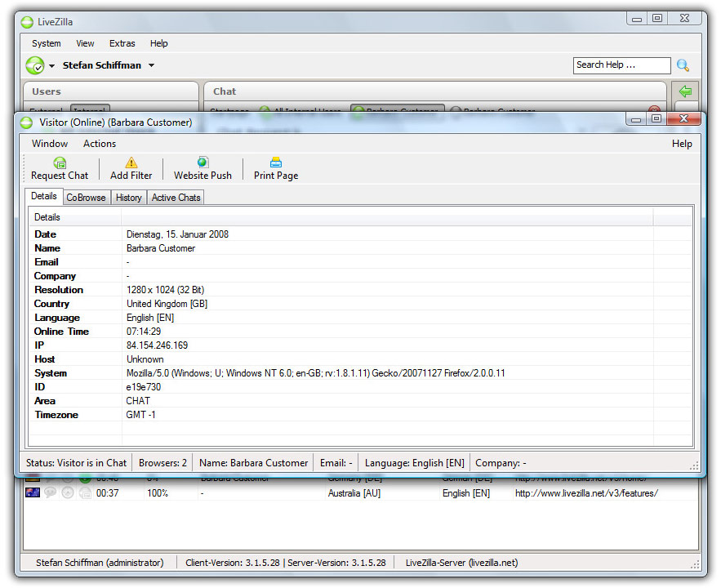
Task: Click the speech bubble icon in Australia row
Action: (50, 492)
